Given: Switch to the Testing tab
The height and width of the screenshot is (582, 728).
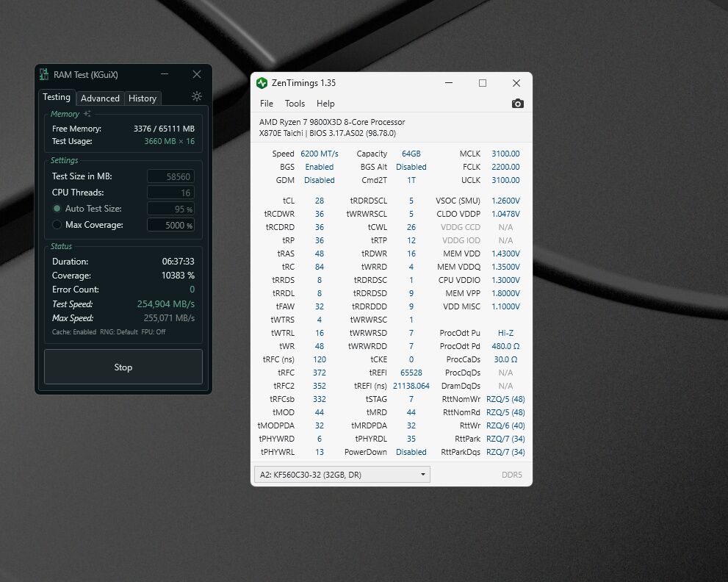Looking at the screenshot, I should (x=57, y=97).
